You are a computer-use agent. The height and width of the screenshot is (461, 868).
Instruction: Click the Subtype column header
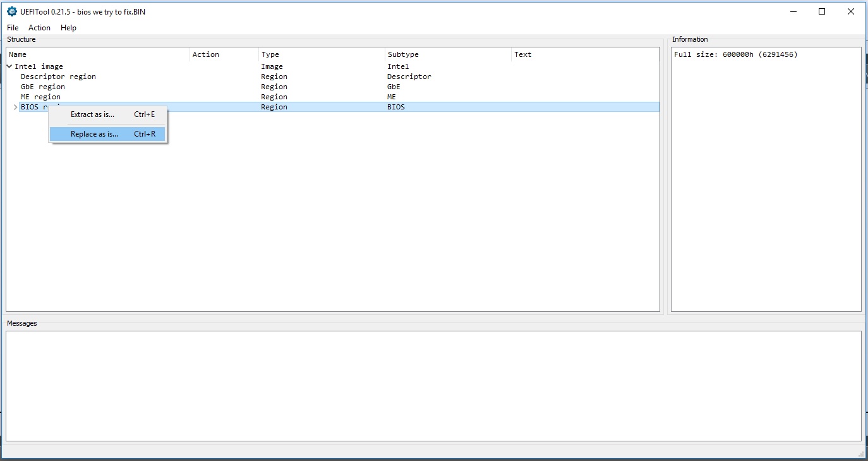coord(448,54)
